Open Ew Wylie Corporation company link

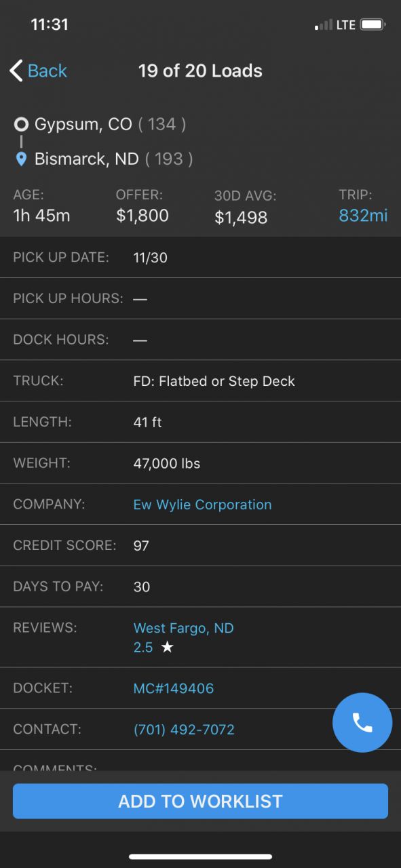(202, 505)
